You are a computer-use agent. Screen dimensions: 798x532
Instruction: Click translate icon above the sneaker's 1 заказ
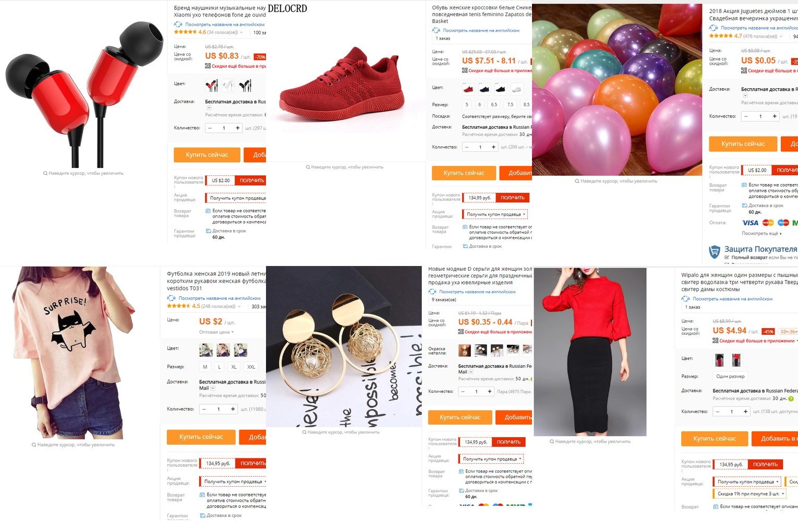(x=436, y=30)
